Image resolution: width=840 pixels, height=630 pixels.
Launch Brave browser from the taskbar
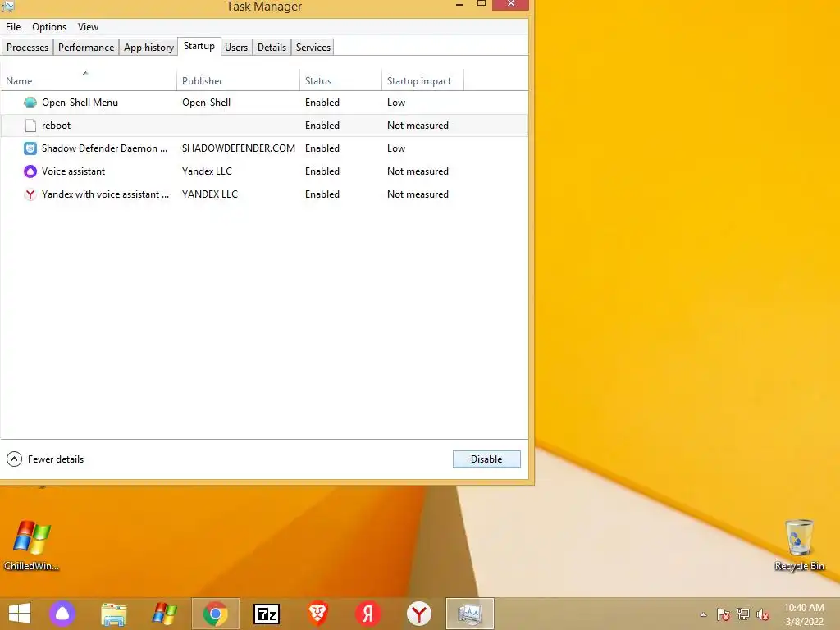(317, 614)
